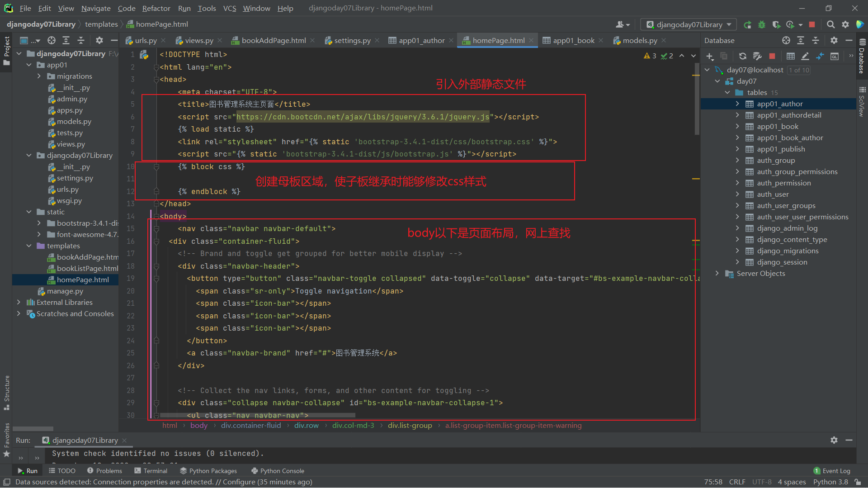The image size is (868, 488).
Task: Toggle file read-only lock in status bar
Action: (858, 482)
